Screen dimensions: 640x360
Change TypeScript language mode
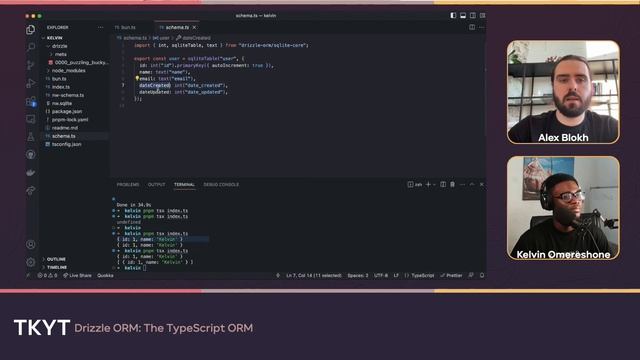(422, 276)
